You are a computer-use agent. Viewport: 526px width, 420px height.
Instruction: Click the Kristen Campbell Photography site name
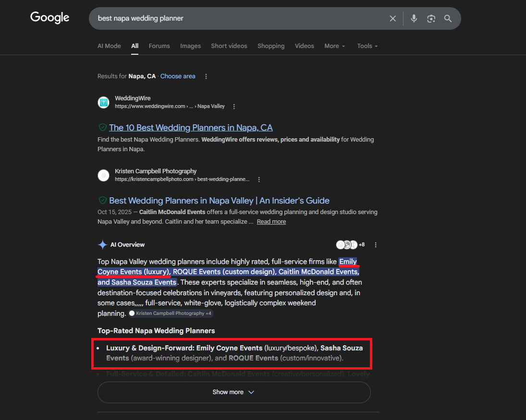click(156, 171)
